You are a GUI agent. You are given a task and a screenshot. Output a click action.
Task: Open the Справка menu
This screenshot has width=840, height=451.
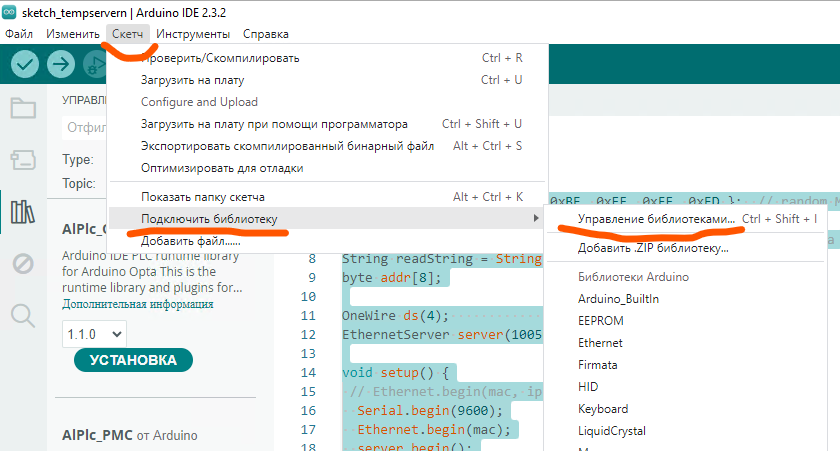[266, 34]
